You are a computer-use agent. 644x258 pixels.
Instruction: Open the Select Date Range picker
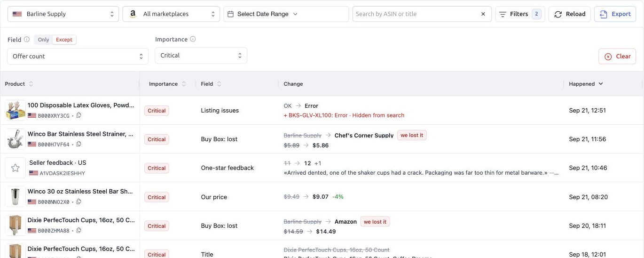(286, 14)
